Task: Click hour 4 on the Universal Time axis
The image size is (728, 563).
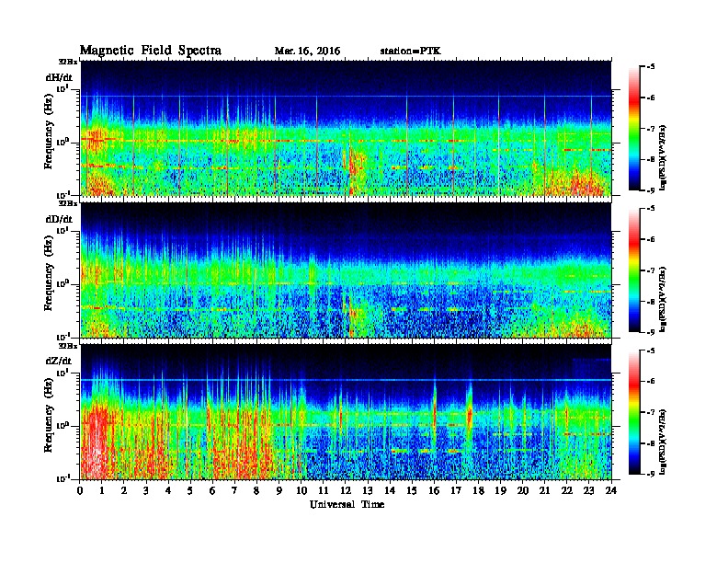Action: click(x=168, y=491)
